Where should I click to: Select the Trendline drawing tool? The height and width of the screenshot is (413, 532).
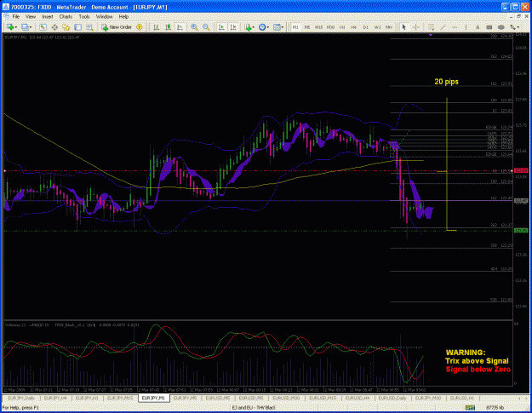point(443,27)
